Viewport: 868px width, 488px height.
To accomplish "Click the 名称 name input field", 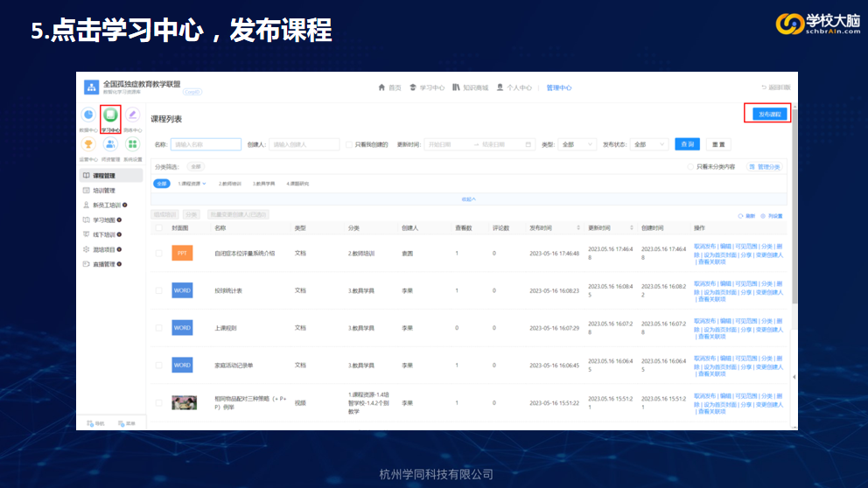I will (x=206, y=144).
